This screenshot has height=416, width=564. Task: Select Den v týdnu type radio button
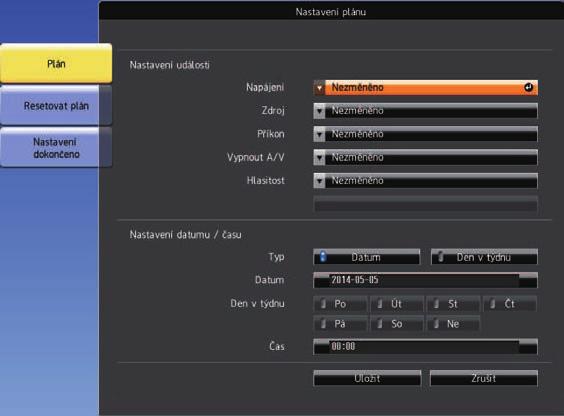pos(485,257)
